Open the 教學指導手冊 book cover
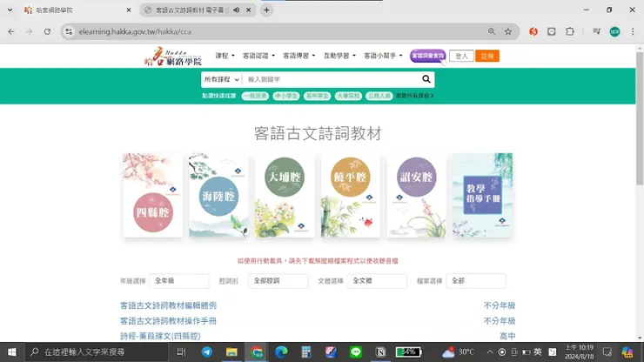 (x=483, y=195)
